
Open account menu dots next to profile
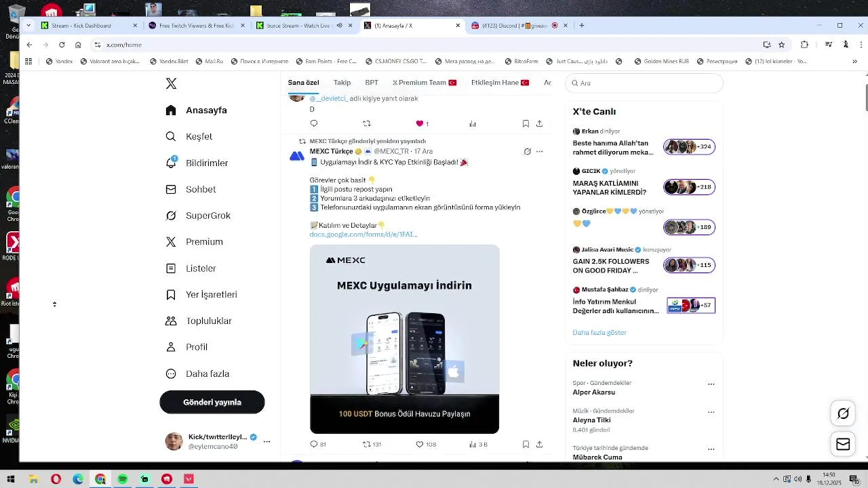(267, 441)
